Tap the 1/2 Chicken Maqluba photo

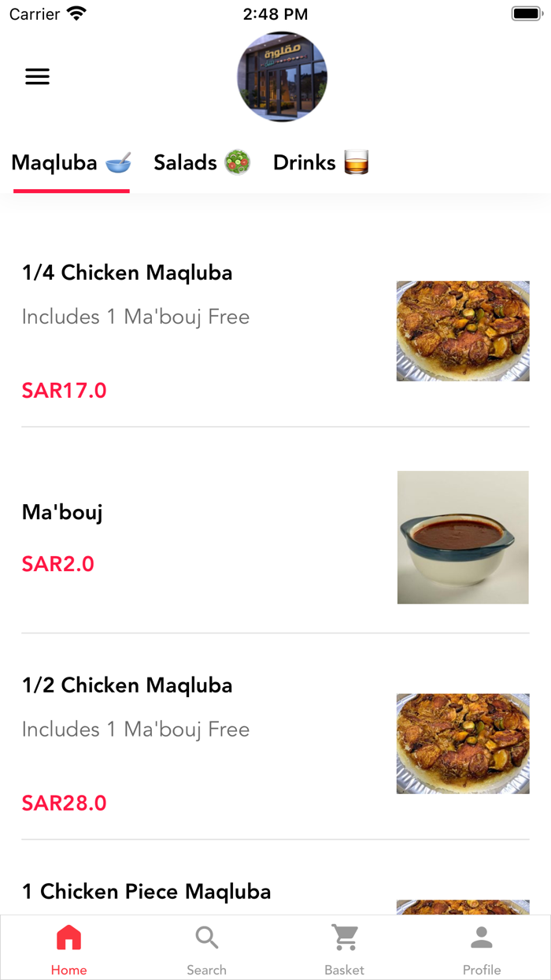[463, 743]
